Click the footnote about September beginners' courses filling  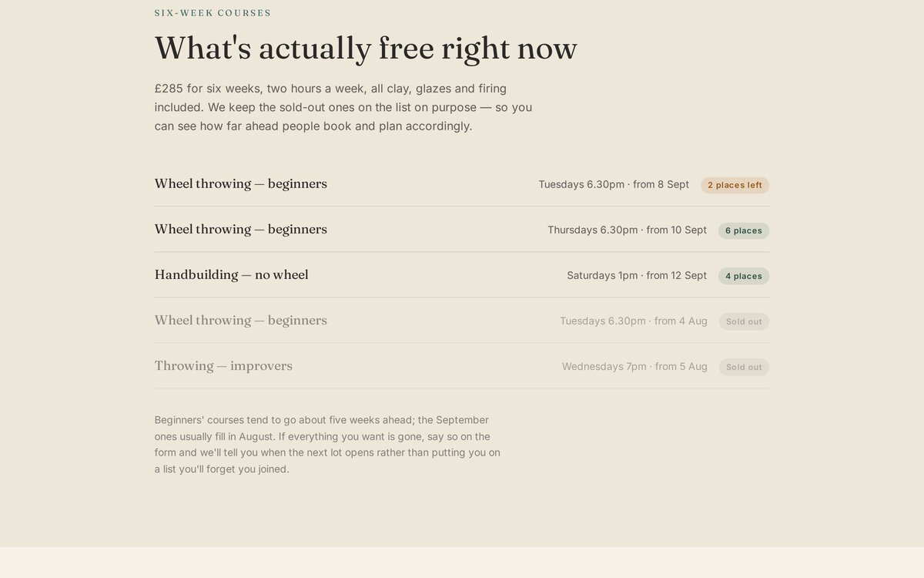pyautogui.click(x=327, y=444)
